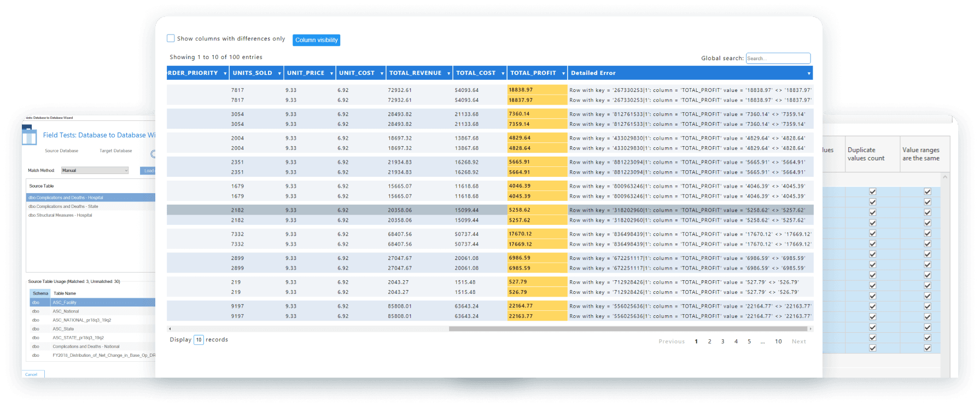This screenshot has height=405, width=980.
Task: Click the horizontal scrollbar's left arrow
Action: [x=170, y=329]
